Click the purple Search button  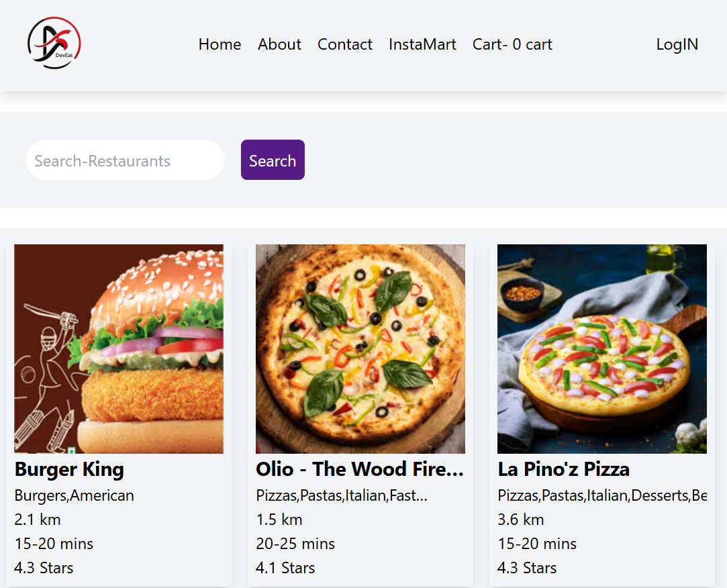point(273,160)
